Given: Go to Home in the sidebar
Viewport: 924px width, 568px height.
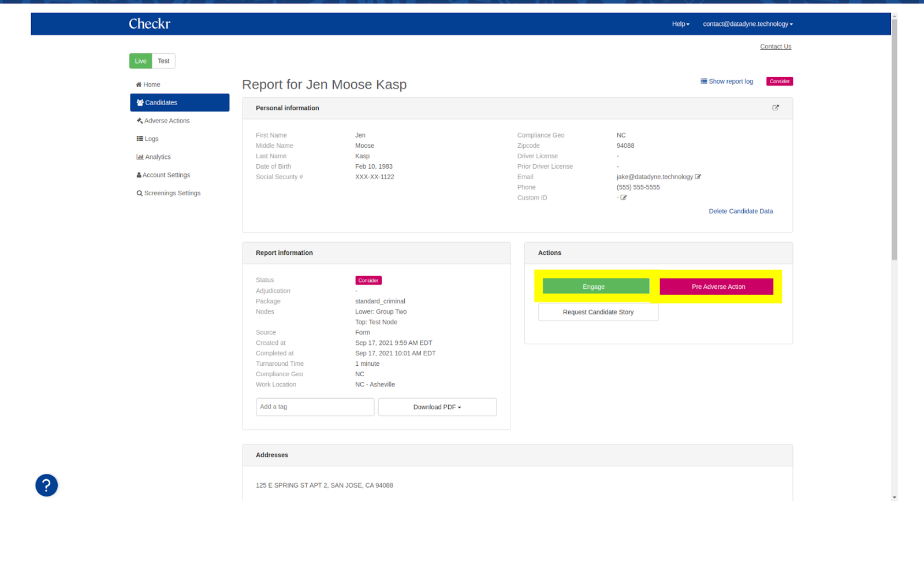Looking at the screenshot, I should tap(151, 84).
